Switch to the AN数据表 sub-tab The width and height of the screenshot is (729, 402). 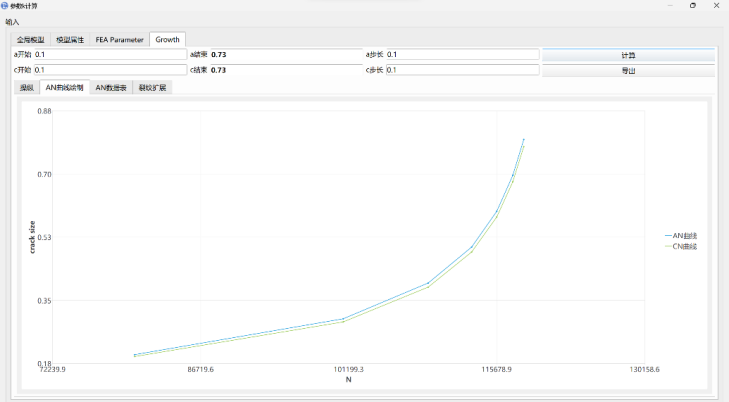[x=111, y=87]
